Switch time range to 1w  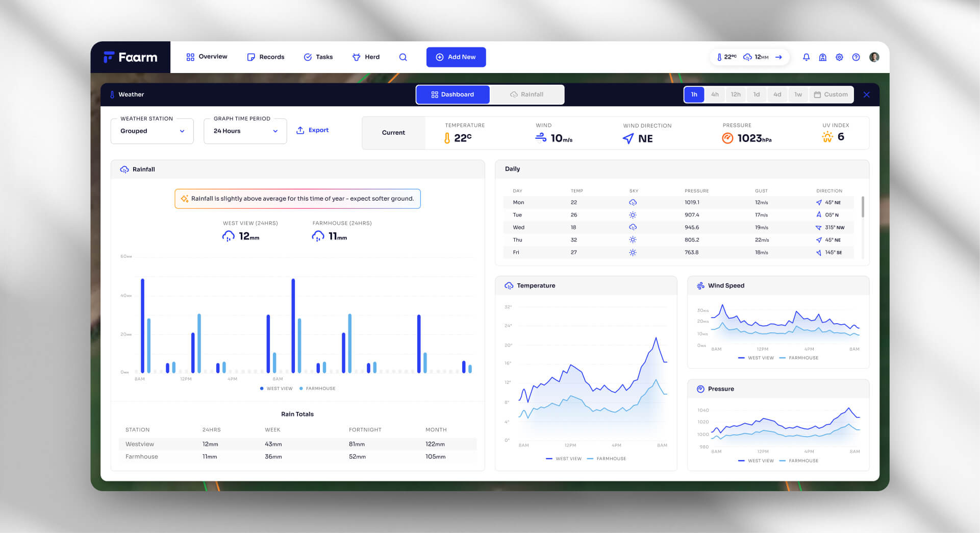click(x=798, y=94)
